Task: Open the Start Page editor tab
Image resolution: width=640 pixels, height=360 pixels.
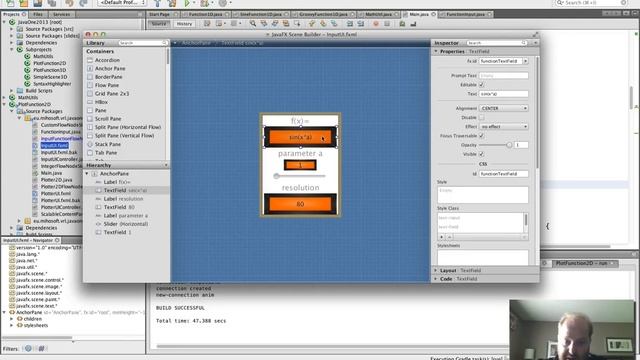Action: click(x=160, y=14)
